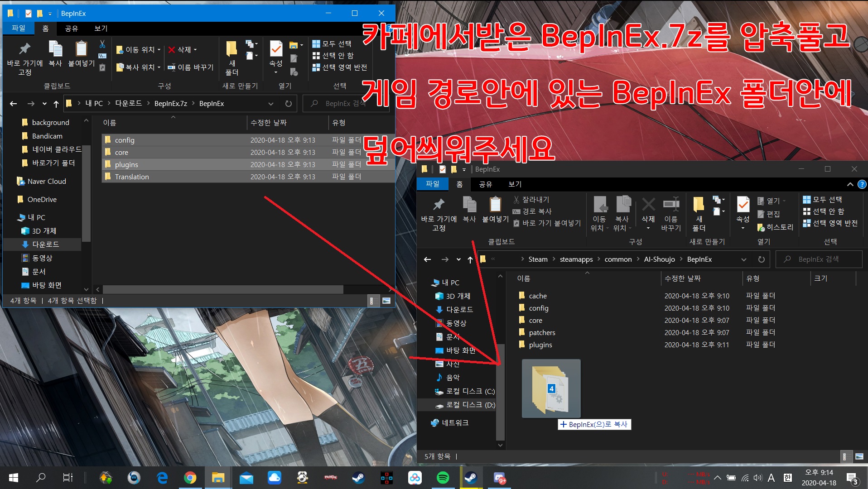Open Microsoft Edge from the taskbar
868x489 pixels.
[x=162, y=478]
